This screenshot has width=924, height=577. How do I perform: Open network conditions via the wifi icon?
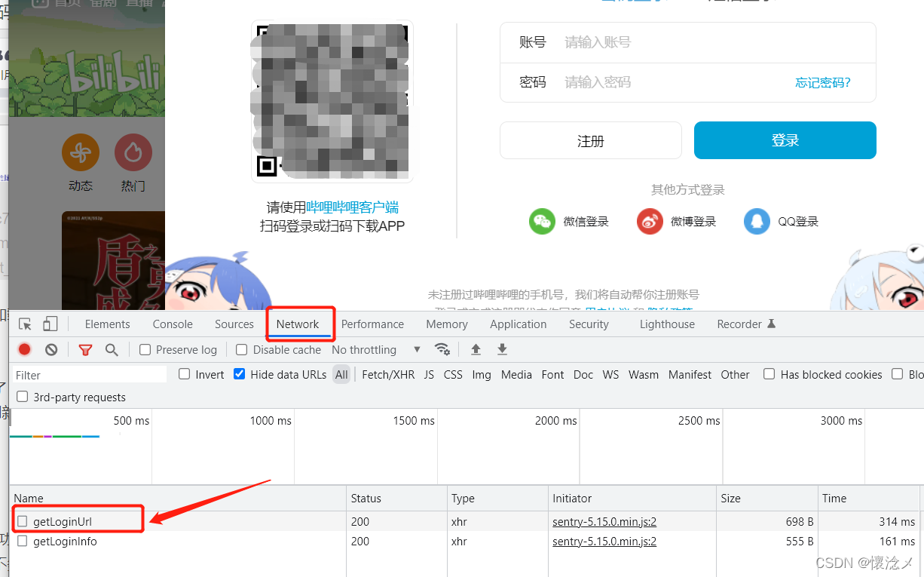(442, 349)
